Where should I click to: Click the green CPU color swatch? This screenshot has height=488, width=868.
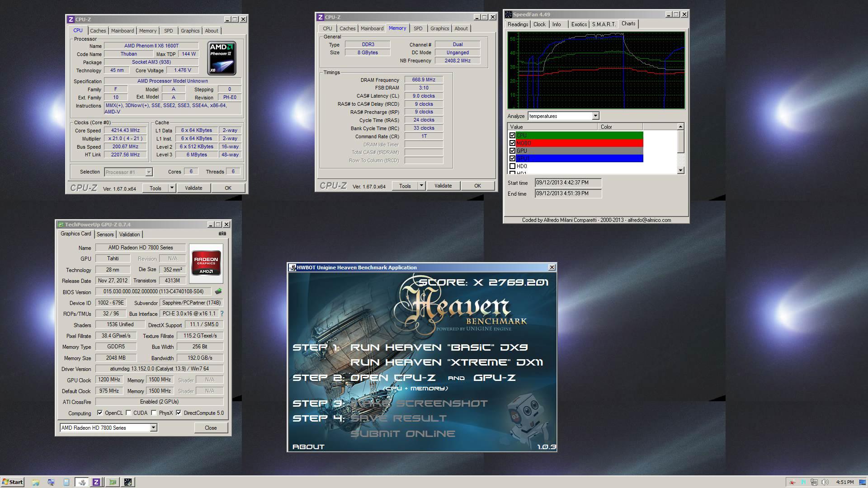click(x=580, y=135)
